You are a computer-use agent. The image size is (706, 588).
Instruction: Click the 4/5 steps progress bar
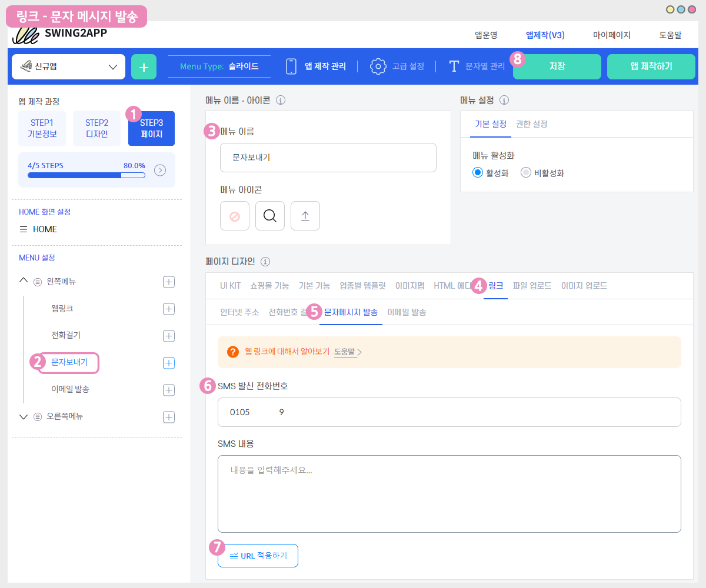pyautogui.click(x=86, y=175)
